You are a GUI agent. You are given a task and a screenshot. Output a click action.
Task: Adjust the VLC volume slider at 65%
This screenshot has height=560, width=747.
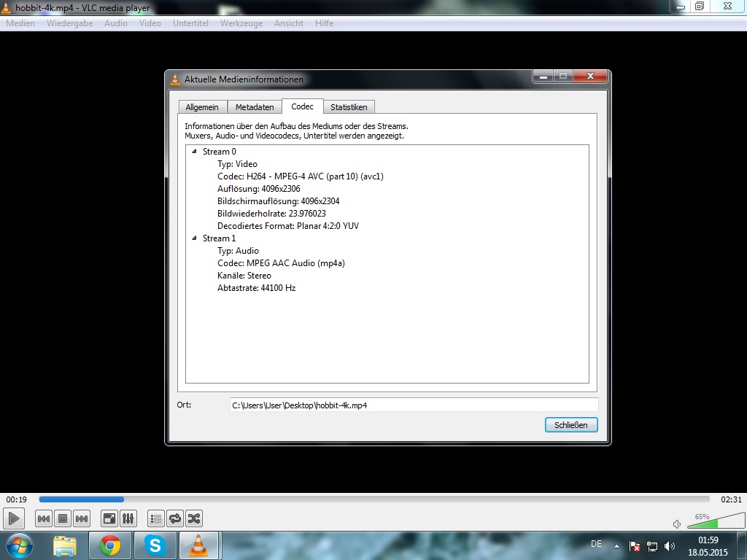click(716, 521)
